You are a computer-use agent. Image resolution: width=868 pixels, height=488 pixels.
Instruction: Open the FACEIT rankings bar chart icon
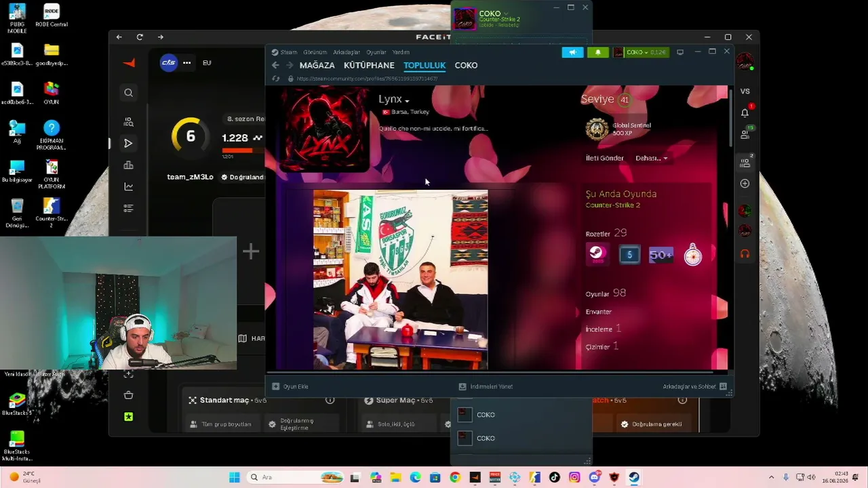click(x=128, y=165)
